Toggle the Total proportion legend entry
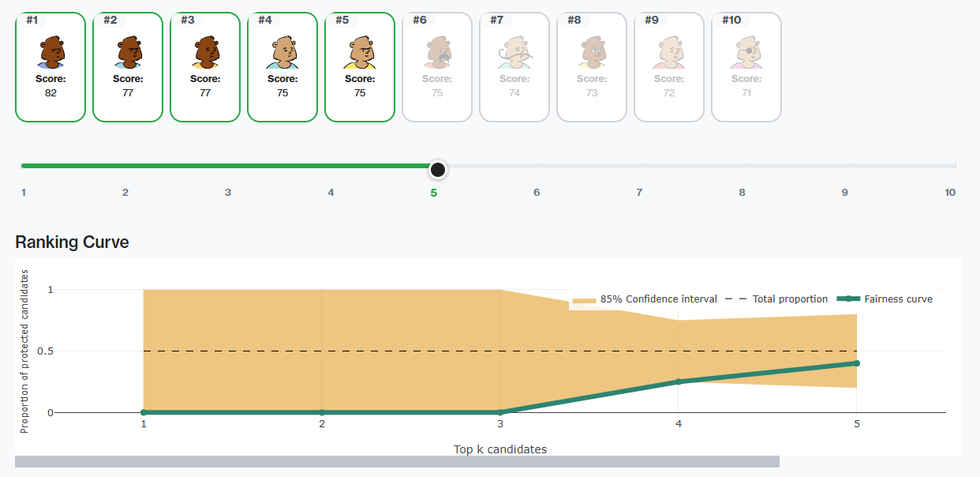The image size is (980, 477). [776, 299]
